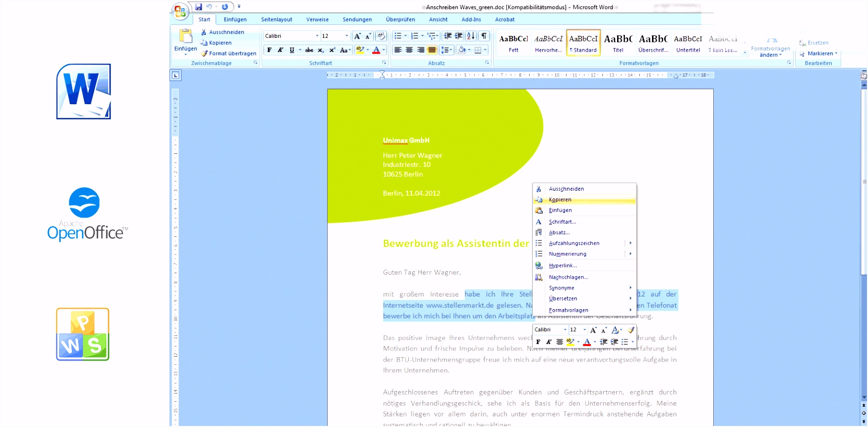Click the tab selector at ruler corner
Viewport: 868px width, 427px height.
coord(176,75)
